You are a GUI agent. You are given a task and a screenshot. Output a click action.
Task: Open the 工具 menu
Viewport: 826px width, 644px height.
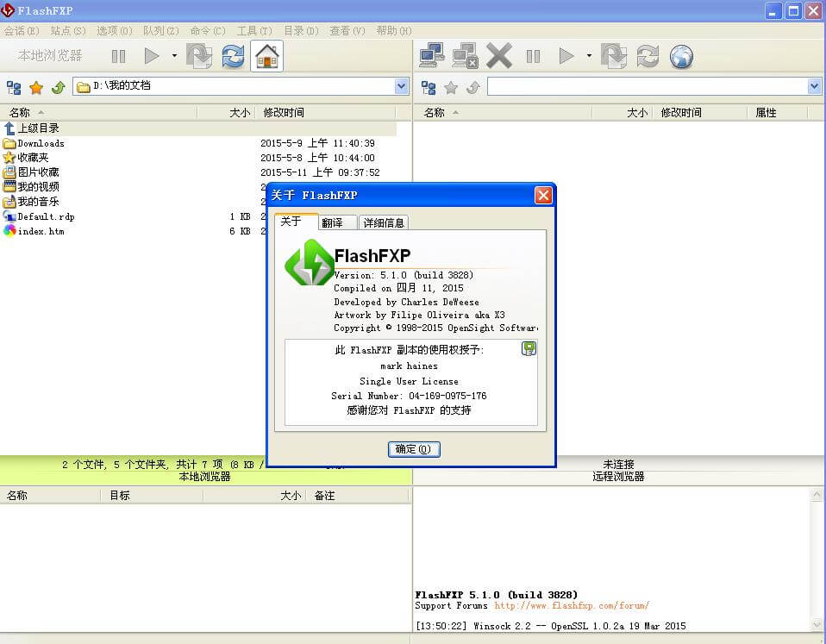[x=253, y=30]
